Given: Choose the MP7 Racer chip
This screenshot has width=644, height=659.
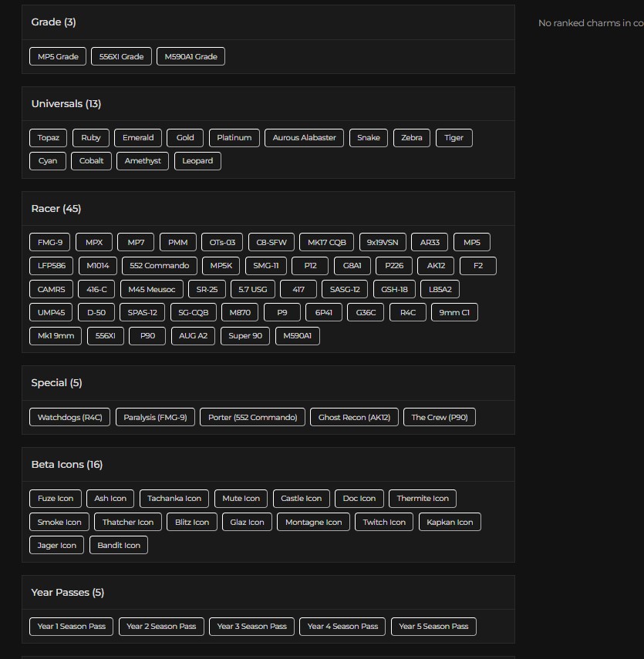Looking at the screenshot, I should pyautogui.click(x=136, y=243).
